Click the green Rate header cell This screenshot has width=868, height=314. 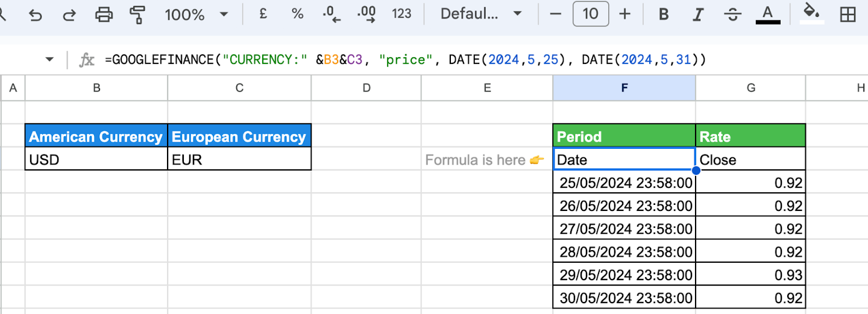[x=751, y=136]
